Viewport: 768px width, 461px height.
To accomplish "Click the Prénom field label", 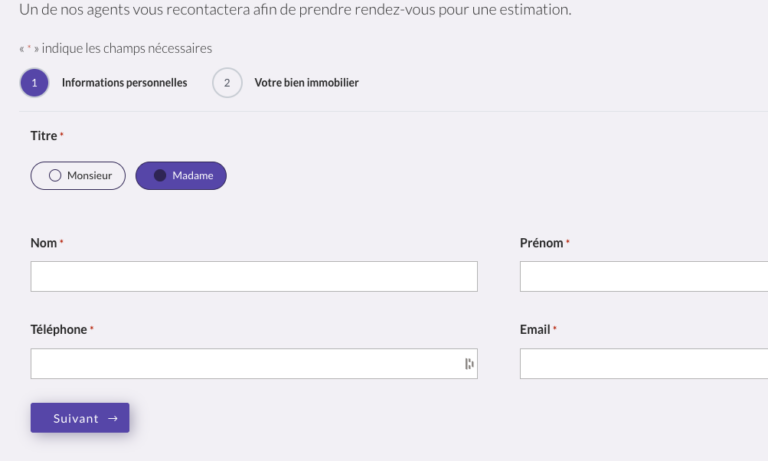I will pyautogui.click(x=541, y=243).
